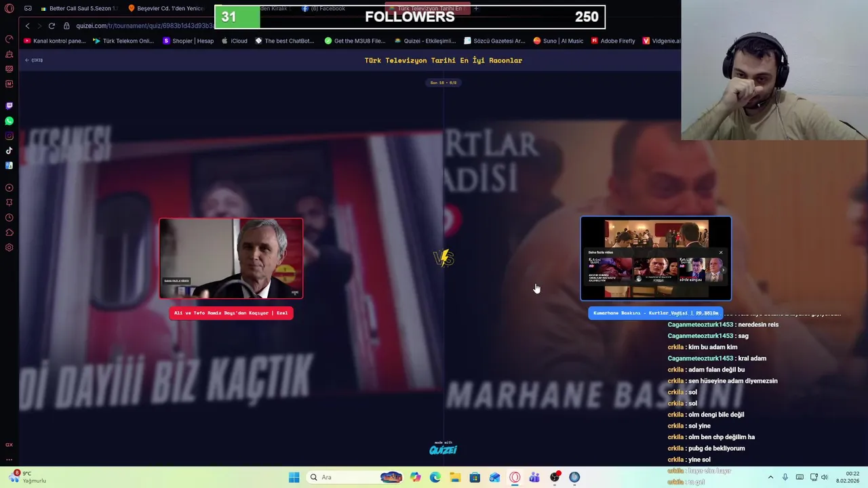Open history clock icon in sidebar
The image size is (868, 488).
click(x=9, y=218)
